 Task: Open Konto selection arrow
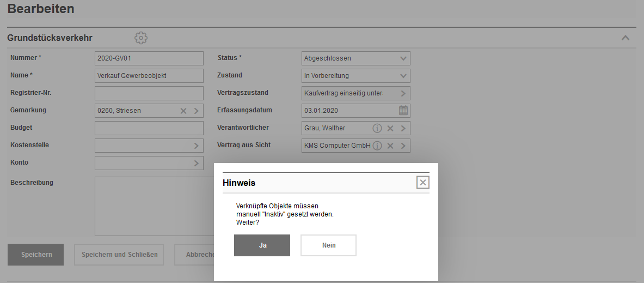click(196, 163)
